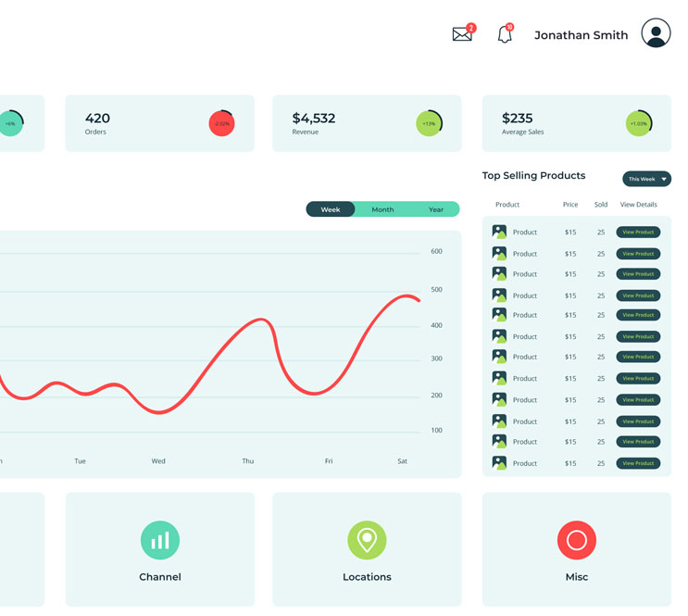Screen dimensions: 688x616
Task: Click the Price column header
Action: 570,205
